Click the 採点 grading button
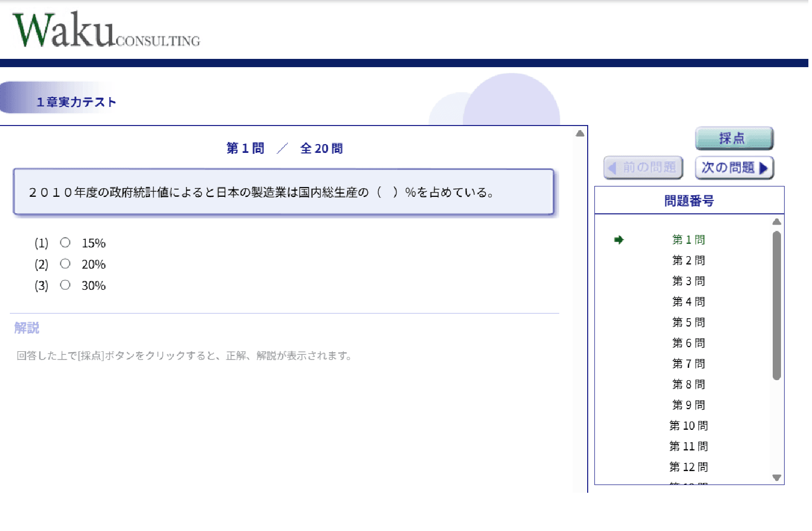 734,138
